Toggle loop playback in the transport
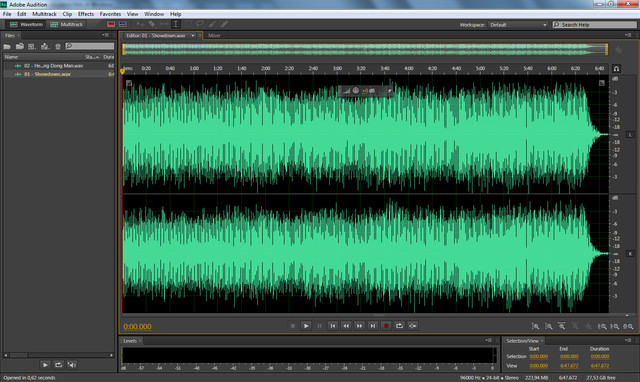 click(399, 326)
